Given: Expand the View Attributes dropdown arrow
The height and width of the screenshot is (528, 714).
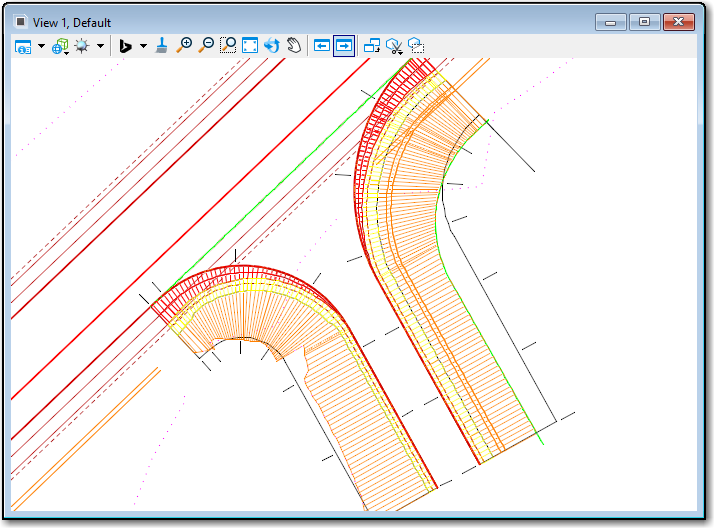Looking at the screenshot, I should [41, 46].
